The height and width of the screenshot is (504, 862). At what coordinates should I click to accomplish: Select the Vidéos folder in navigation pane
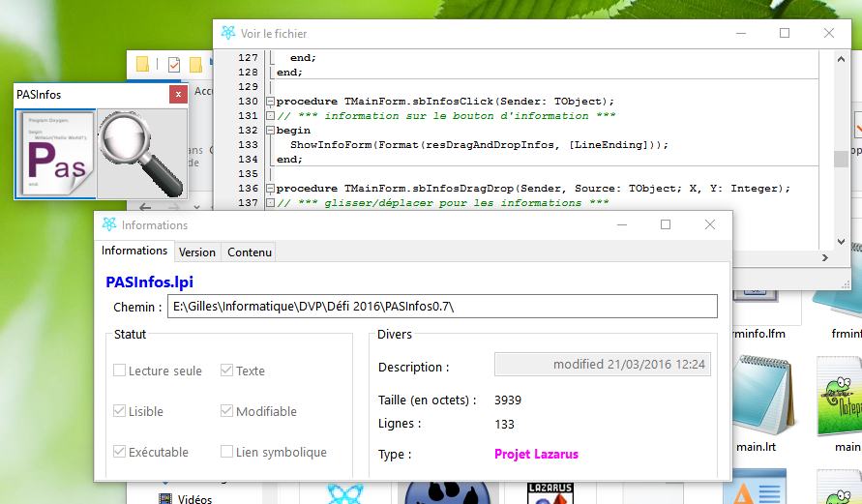[194, 499]
